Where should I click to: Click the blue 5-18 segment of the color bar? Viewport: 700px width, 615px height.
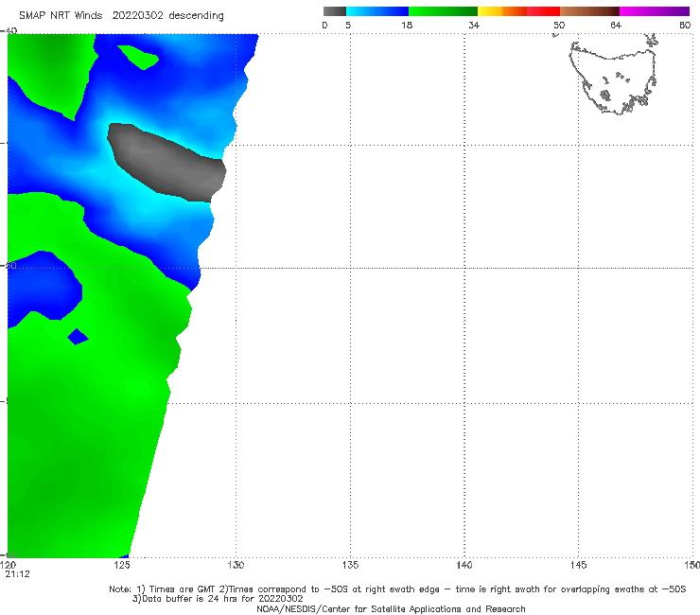[377, 11]
